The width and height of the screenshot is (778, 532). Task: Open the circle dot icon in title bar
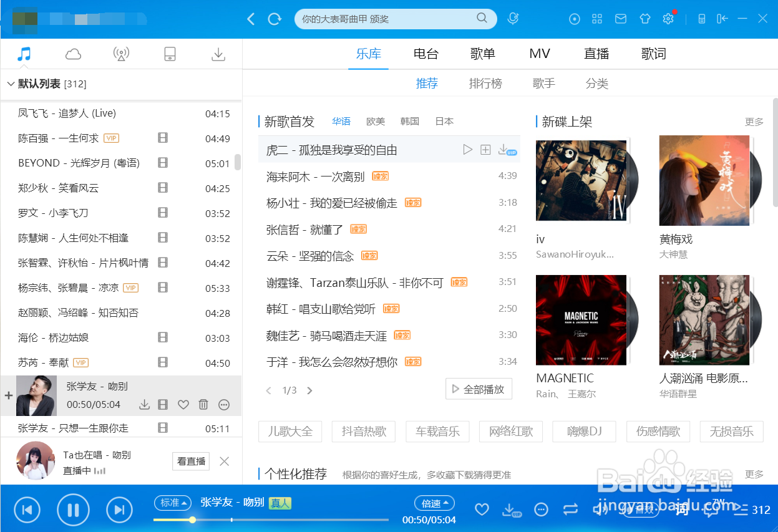point(575,19)
